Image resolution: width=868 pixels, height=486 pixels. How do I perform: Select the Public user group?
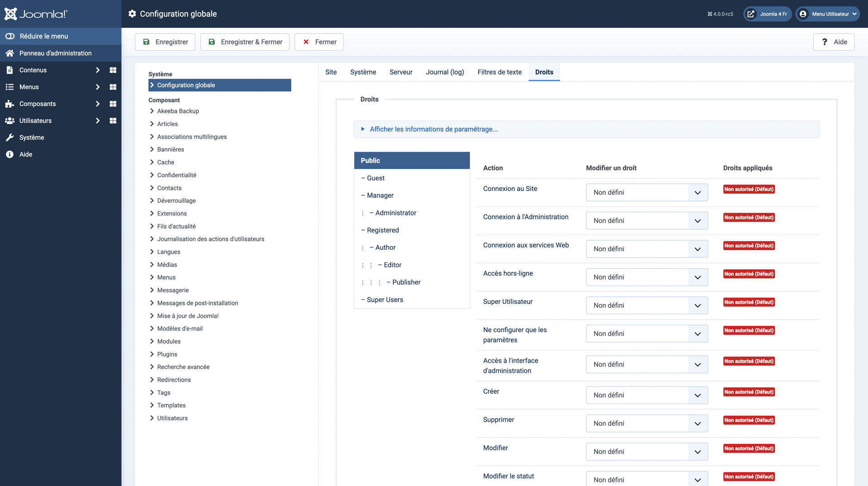412,161
